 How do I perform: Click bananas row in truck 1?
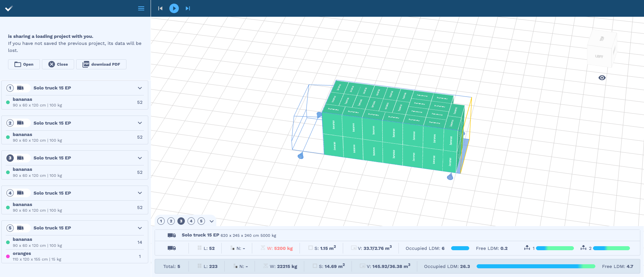point(75,102)
